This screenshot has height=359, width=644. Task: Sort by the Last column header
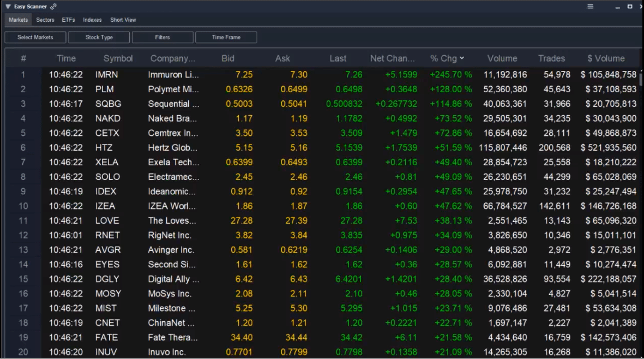pos(338,58)
